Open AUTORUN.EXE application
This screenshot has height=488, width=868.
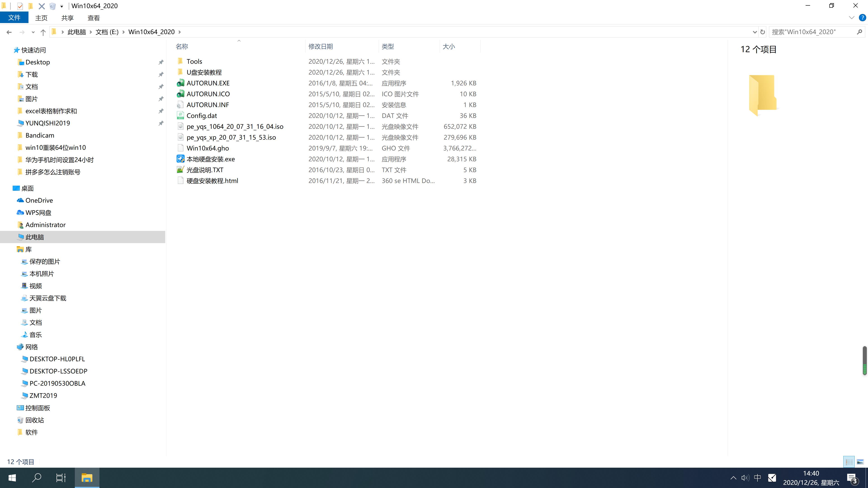click(208, 83)
